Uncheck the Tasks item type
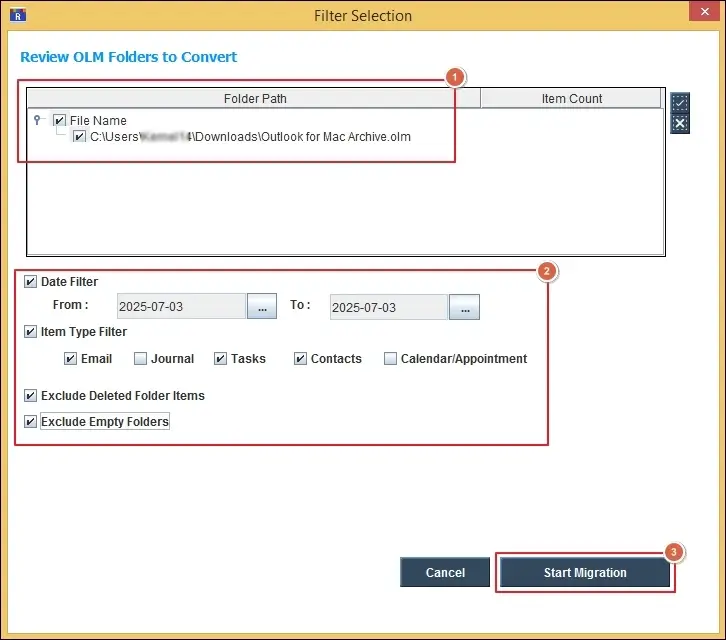Screen dimensions: 726x640 (220, 358)
